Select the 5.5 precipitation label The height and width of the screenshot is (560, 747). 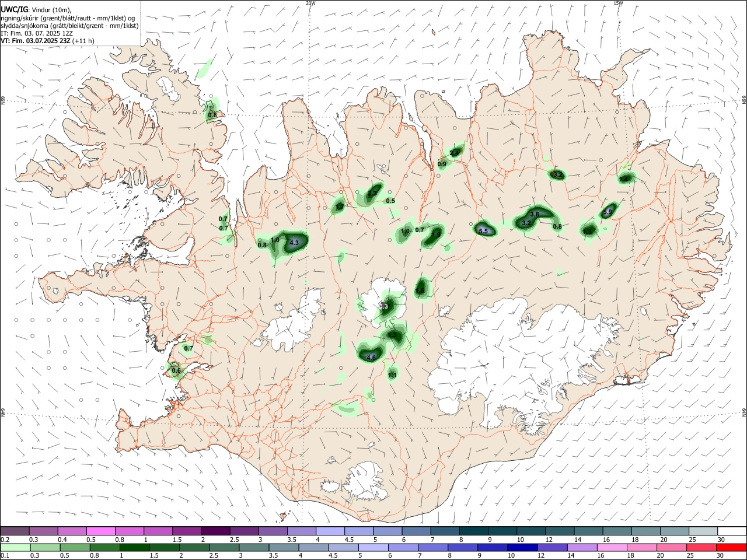click(x=483, y=232)
